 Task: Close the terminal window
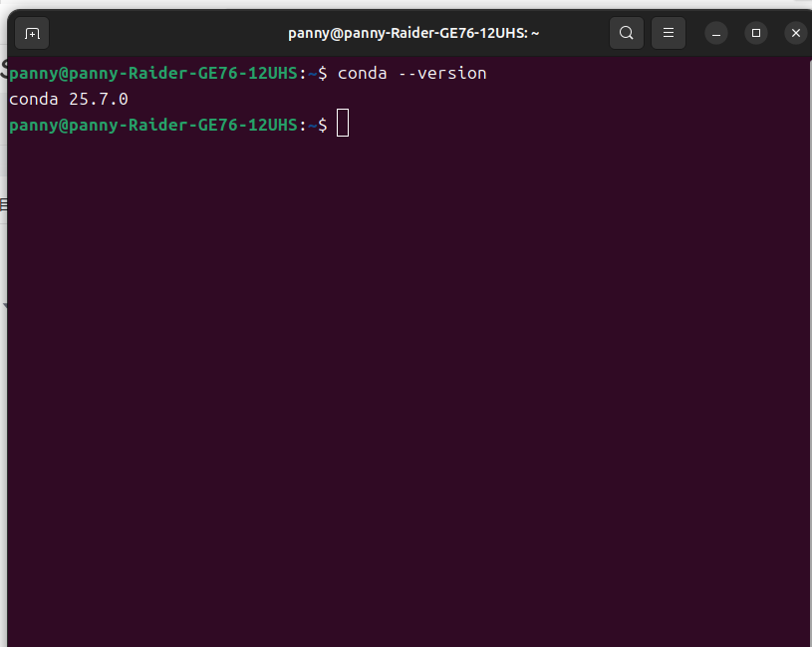click(x=795, y=32)
